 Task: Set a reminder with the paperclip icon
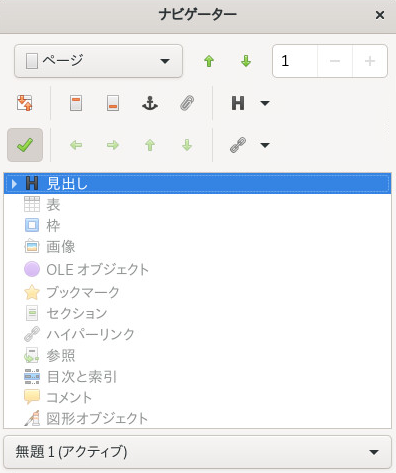coord(187,103)
